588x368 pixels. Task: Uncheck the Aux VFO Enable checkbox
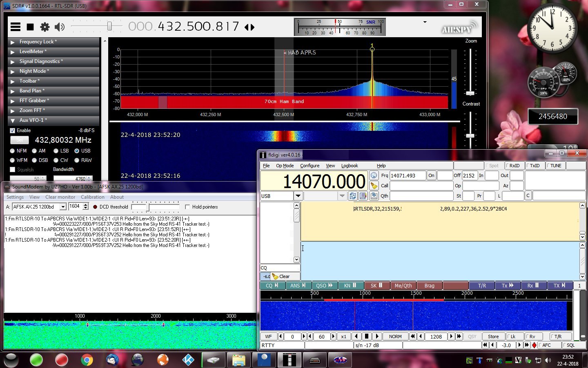[x=12, y=130]
